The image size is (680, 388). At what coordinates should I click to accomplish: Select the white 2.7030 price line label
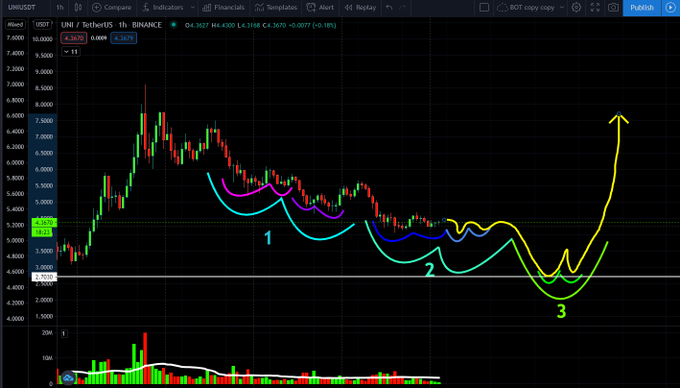[x=44, y=277]
